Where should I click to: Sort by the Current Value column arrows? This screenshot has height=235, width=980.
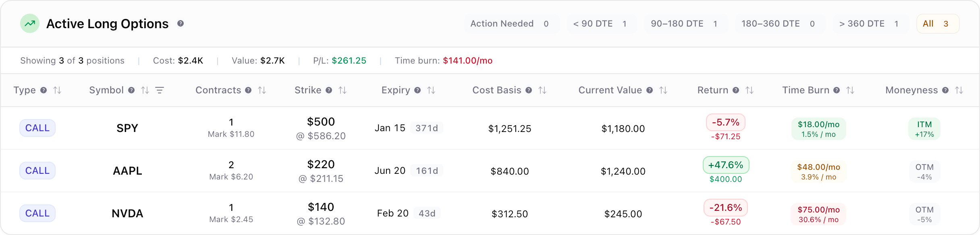pos(663,91)
